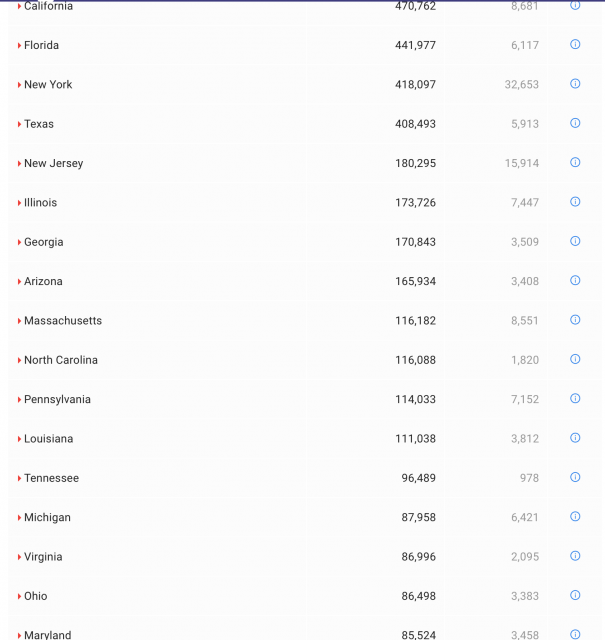Expand the Tennessee row arrow
Screen dimensions: 605x640
(19, 479)
